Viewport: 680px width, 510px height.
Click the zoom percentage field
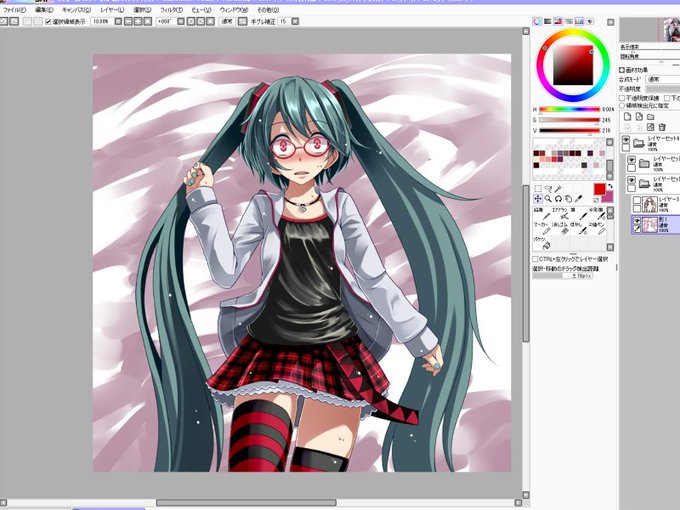click(x=102, y=21)
